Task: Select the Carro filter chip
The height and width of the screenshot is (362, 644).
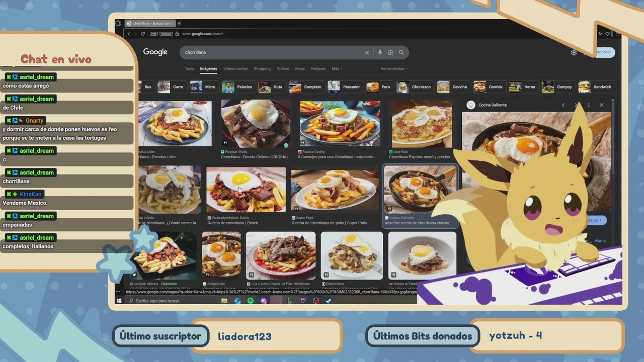Action: pos(172,87)
